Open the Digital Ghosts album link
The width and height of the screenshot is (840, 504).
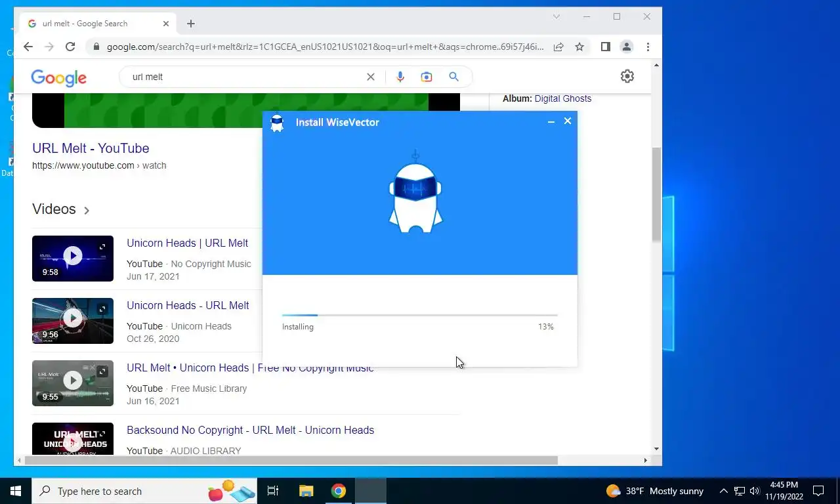pos(563,98)
